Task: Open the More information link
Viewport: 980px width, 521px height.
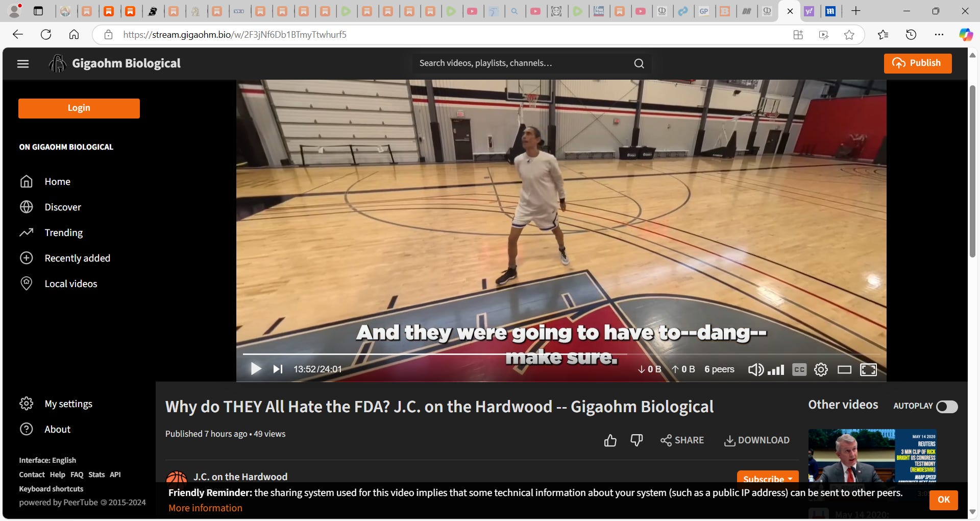Action: pos(205,508)
